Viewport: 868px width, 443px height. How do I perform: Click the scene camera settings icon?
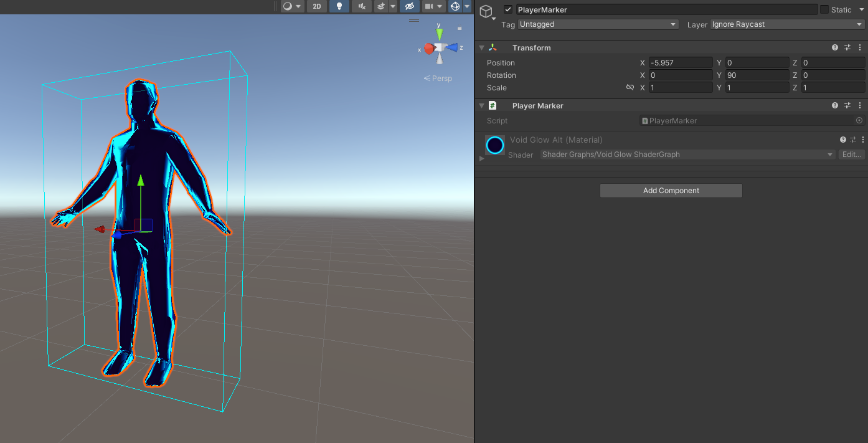tap(429, 6)
